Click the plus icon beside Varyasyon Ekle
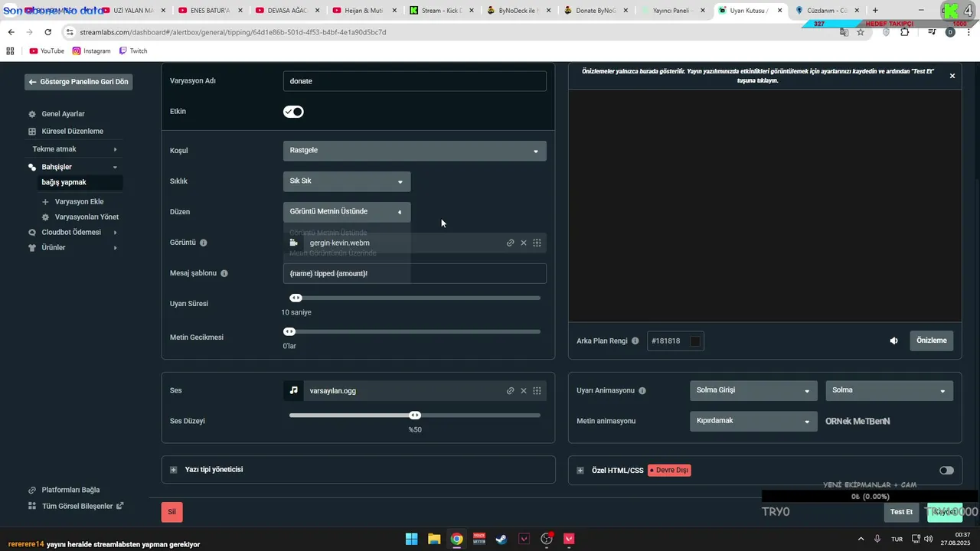Image resolution: width=980 pixels, height=551 pixels. (x=45, y=202)
